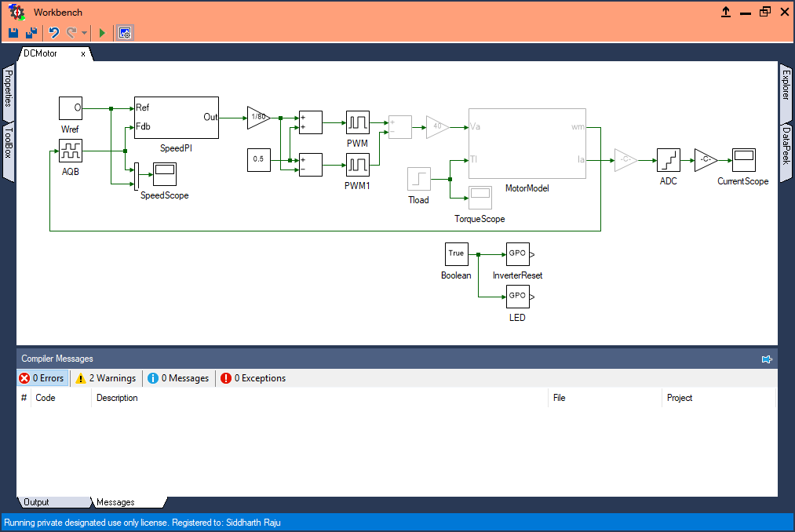Open the CurrentScope block
Screen dimensions: 795x532
coord(744,160)
